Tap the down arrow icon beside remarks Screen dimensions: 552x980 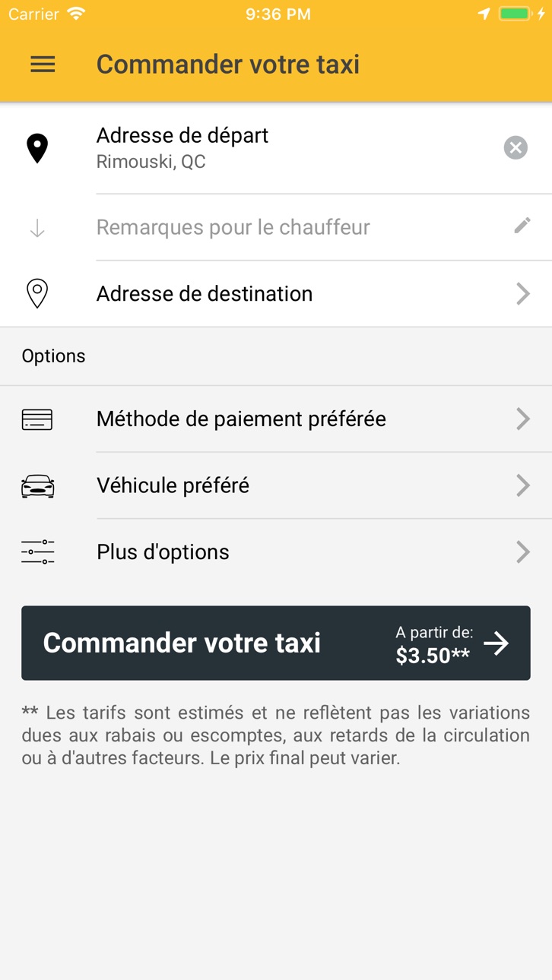(x=37, y=228)
